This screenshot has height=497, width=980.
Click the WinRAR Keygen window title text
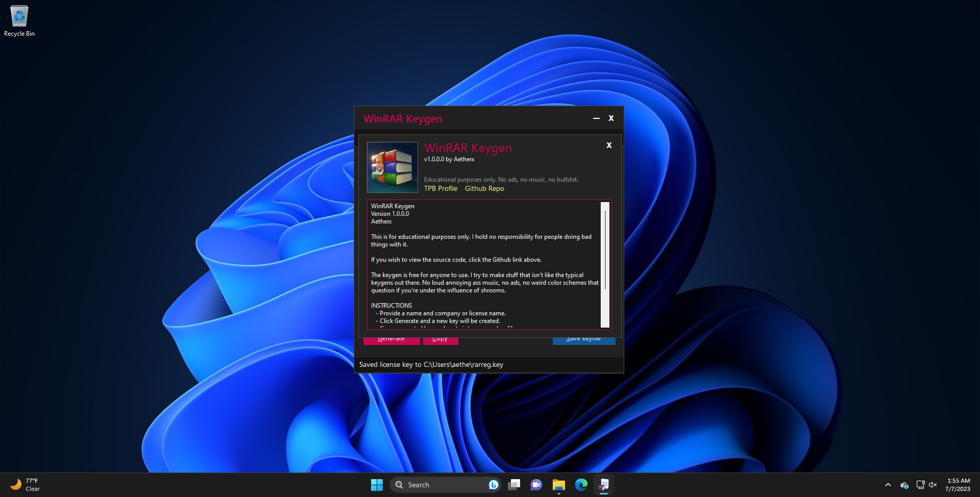pyautogui.click(x=403, y=119)
